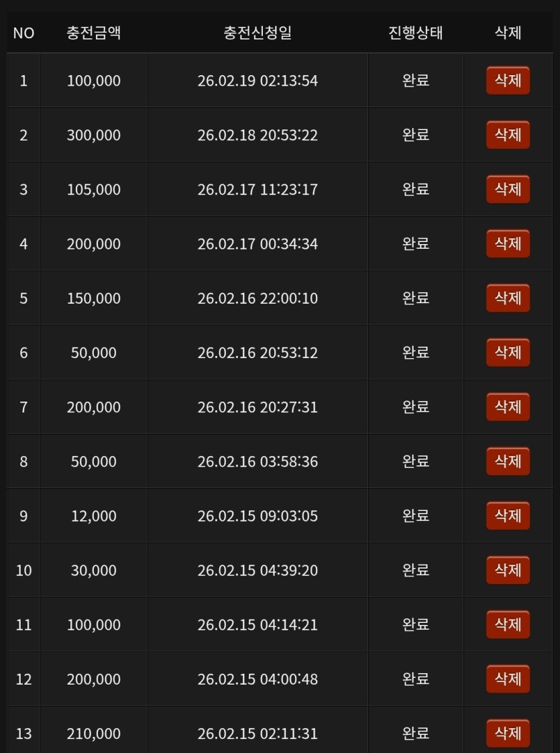Click the 26.02.19 02:13:54 date cell
This screenshot has width=560, height=753.
(258, 81)
